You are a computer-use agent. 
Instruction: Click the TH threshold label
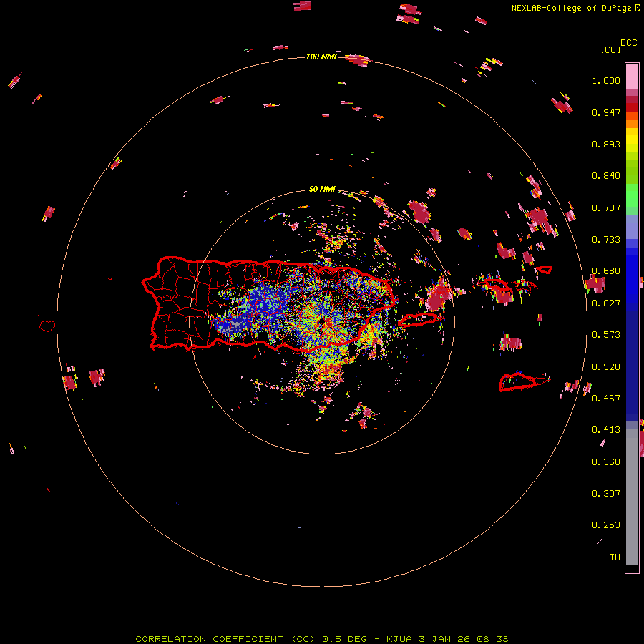pos(615,557)
